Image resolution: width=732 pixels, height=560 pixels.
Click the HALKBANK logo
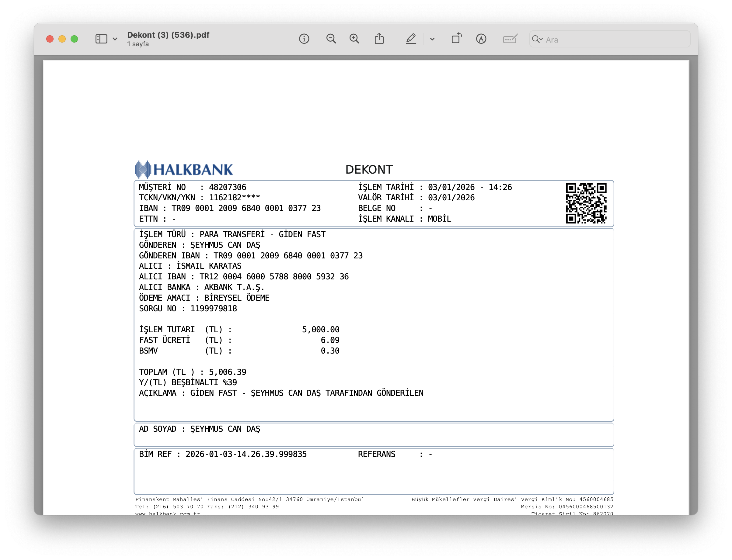click(x=184, y=170)
